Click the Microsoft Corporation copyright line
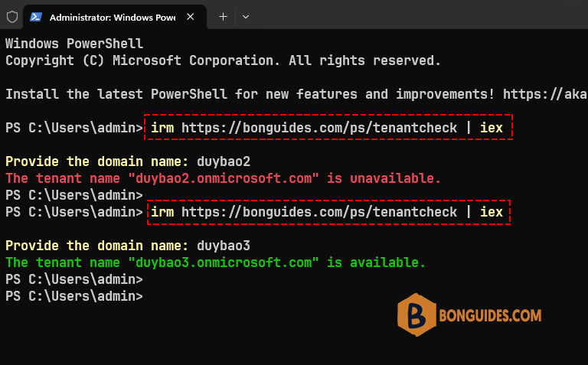This screenshot has width=588, height=365. [x=223, y=60]
